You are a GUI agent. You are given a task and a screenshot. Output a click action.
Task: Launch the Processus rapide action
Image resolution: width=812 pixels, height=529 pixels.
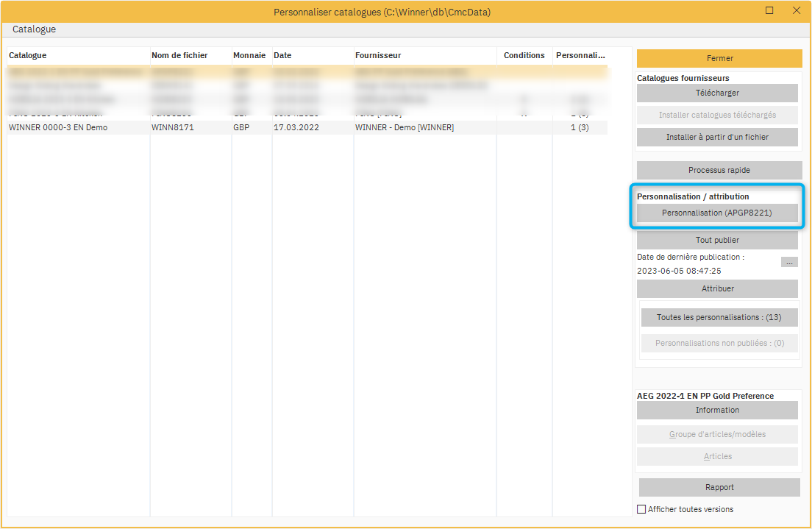719,170
